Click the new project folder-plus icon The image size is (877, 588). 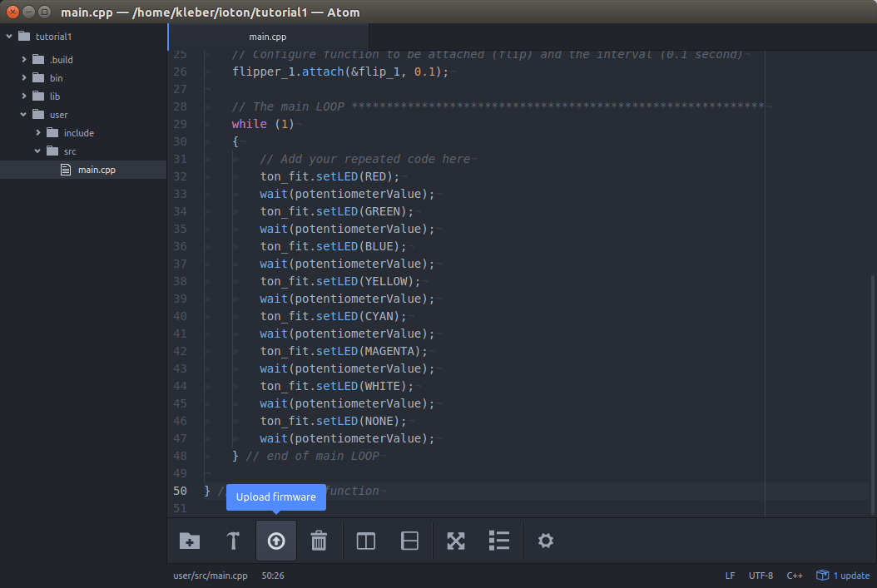click(x=190, y=541)
